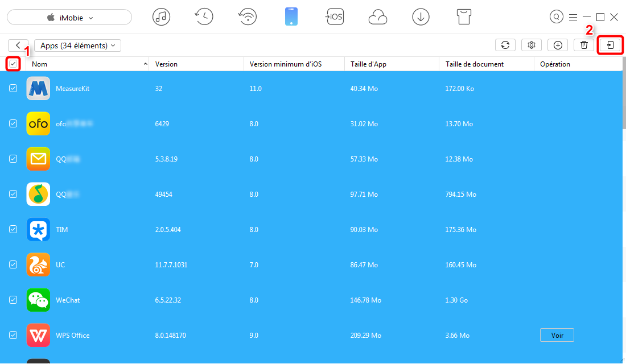Uncheck the WeChat row checkbox

(x=13, y=300)
